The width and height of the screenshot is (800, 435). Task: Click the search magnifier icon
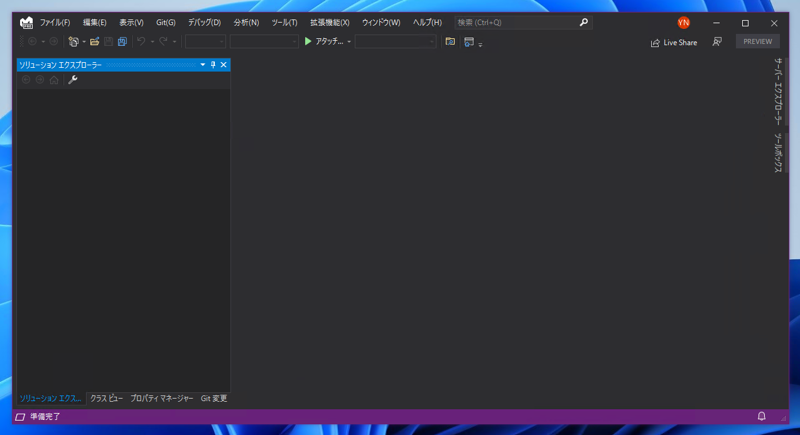pos(584,22)
